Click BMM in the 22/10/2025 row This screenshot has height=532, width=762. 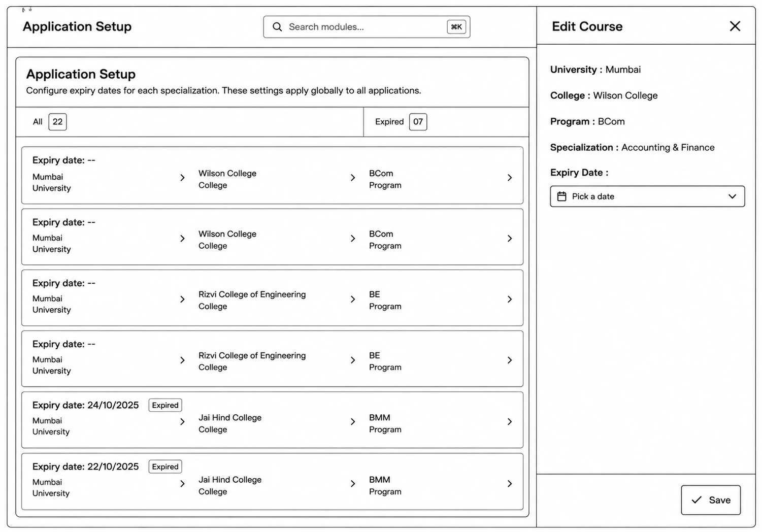tap(380, 480)
